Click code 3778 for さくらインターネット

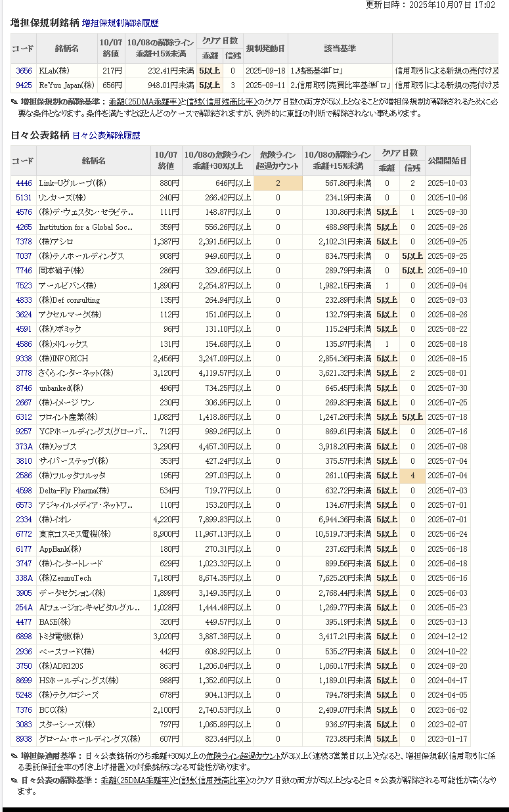click(24, 373)
